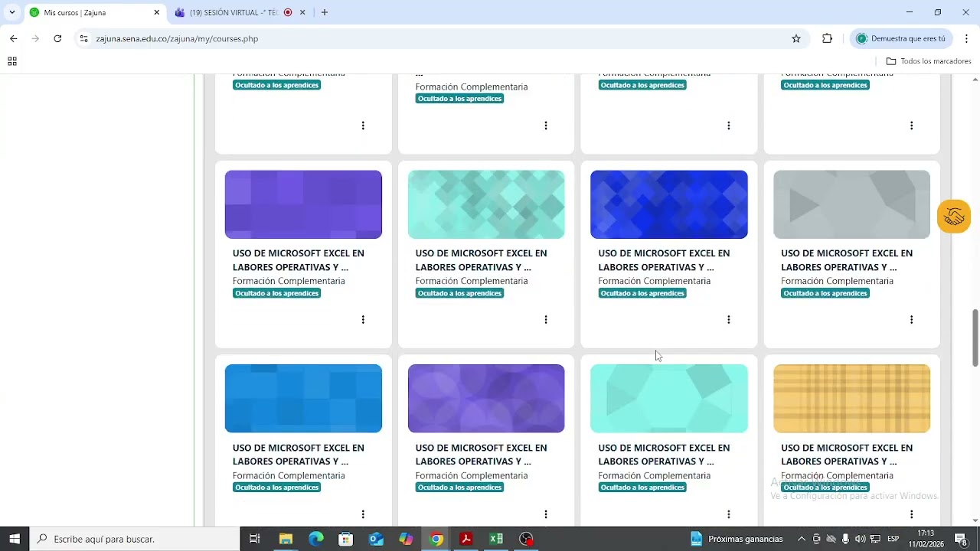980x551 pixels.
Task: Open the apps grid in bookmarks bar
Action: pos(12,61)
